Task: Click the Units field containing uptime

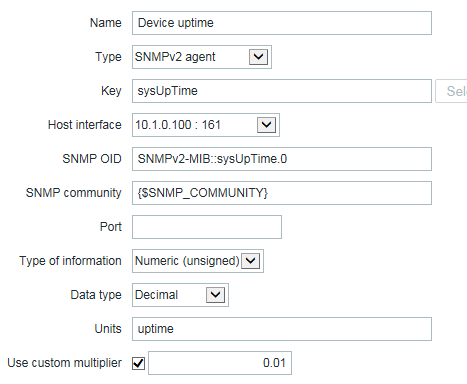Action: click(x=282, y=329)
